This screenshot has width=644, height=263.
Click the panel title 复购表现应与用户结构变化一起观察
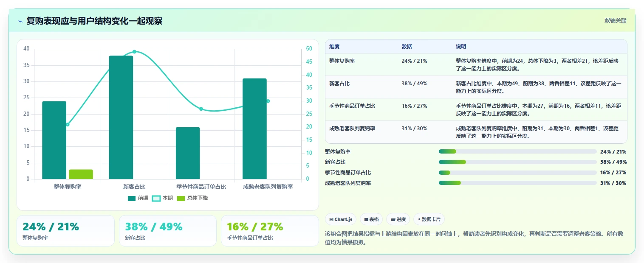pos(94,21)
